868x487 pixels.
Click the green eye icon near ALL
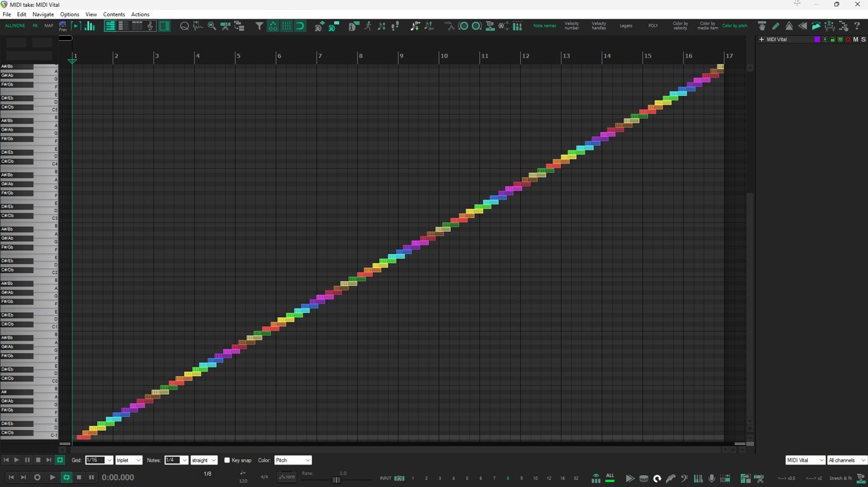coord(596,478)
